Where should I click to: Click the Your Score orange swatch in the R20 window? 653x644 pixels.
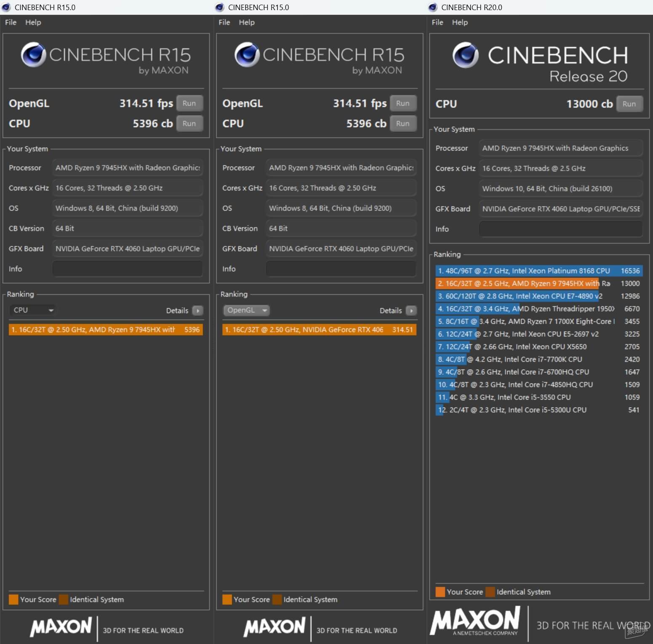[440, 592]
